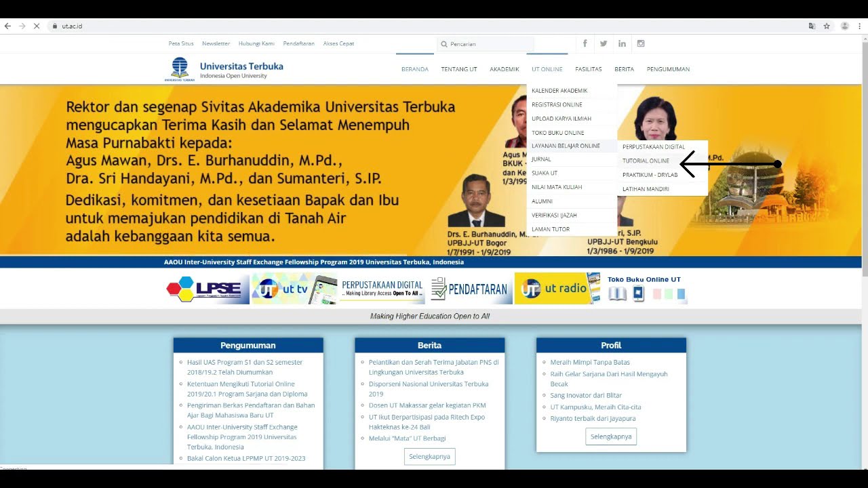Open the Facebook social icon

pos(585,43)
